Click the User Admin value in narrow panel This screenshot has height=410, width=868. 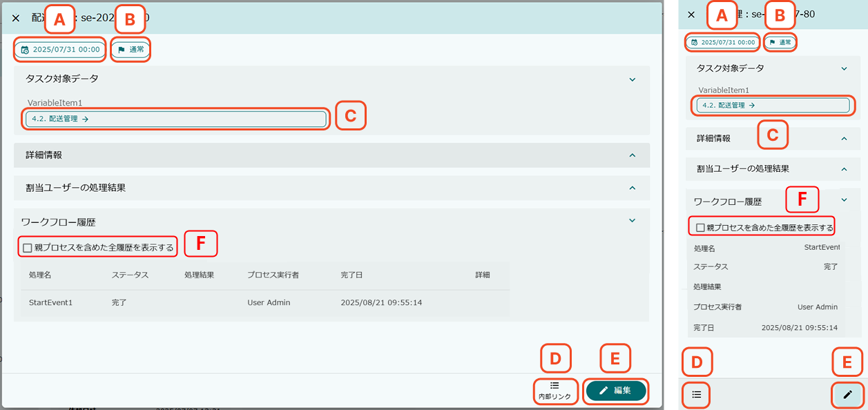coord(818,307)
